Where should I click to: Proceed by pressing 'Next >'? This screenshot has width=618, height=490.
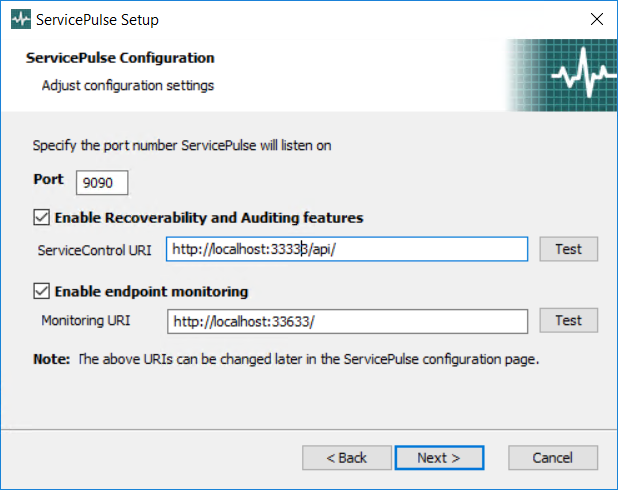pyautogui.click(x=439, y=458)
